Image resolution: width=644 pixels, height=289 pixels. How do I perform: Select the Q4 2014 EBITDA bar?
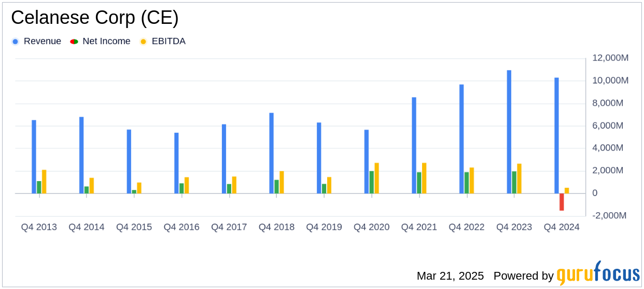point(92,186)
